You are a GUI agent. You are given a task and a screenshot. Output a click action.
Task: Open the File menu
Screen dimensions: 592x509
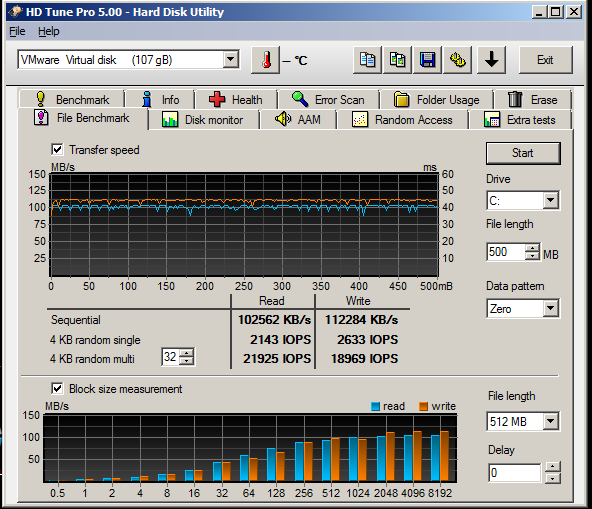point(17,31)
